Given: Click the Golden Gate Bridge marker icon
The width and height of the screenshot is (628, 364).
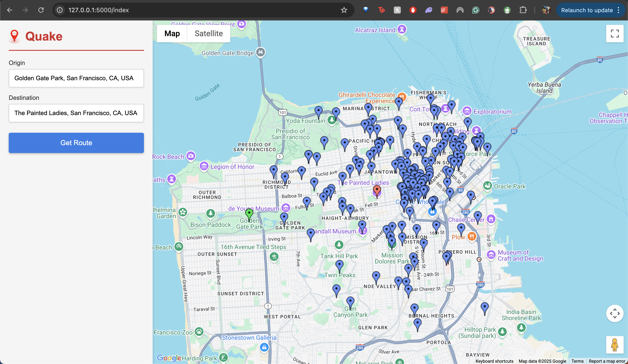Looking at the screenshot, I should tap(261, 52).
